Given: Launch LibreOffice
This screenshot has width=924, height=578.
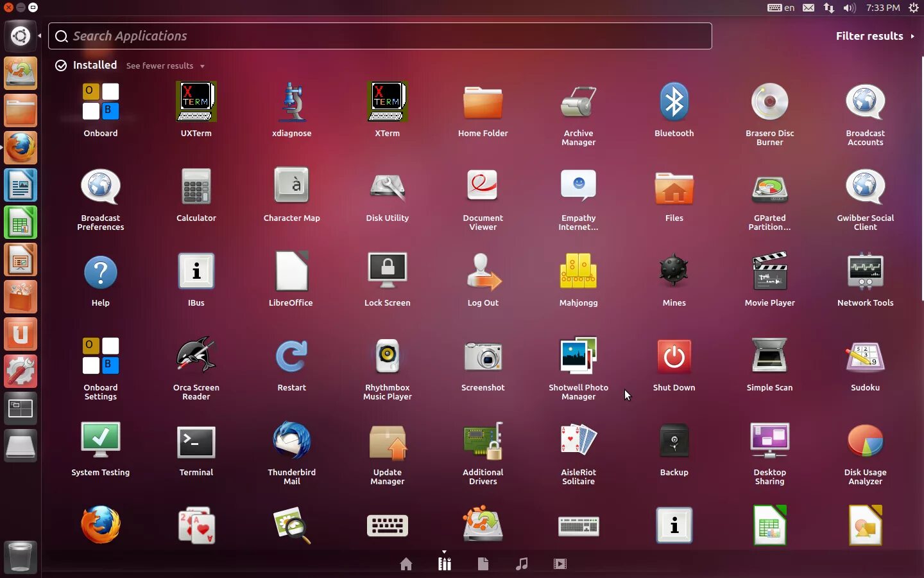Looking at the screenshot, I should [292, 272].
